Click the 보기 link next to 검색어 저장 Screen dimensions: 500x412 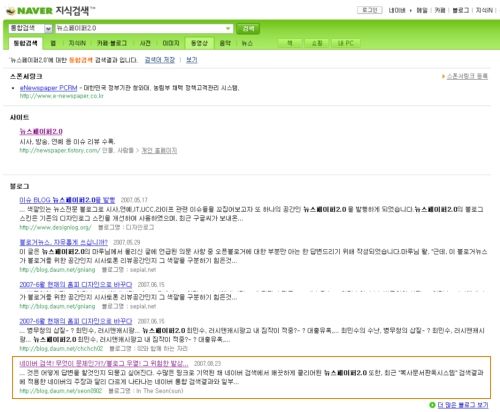[191, 60]
